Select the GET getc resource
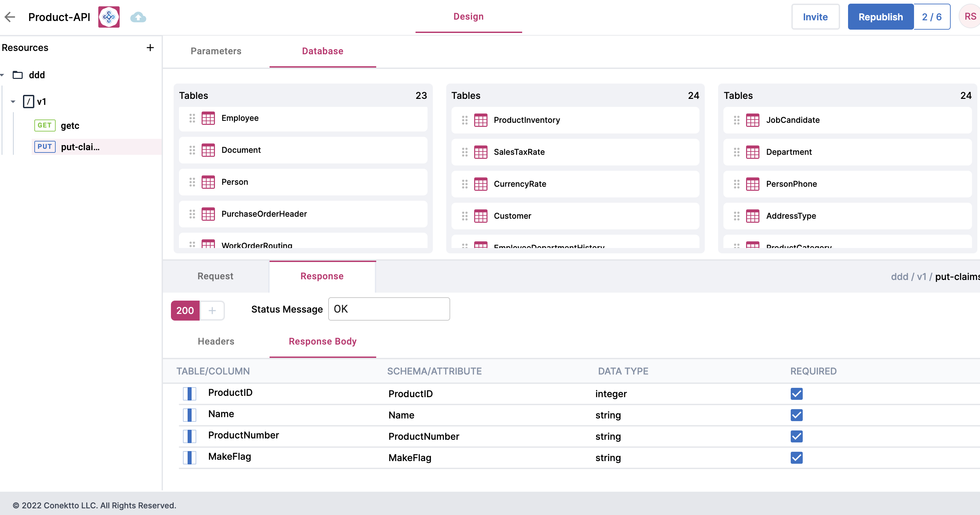 tap(70, 126)
